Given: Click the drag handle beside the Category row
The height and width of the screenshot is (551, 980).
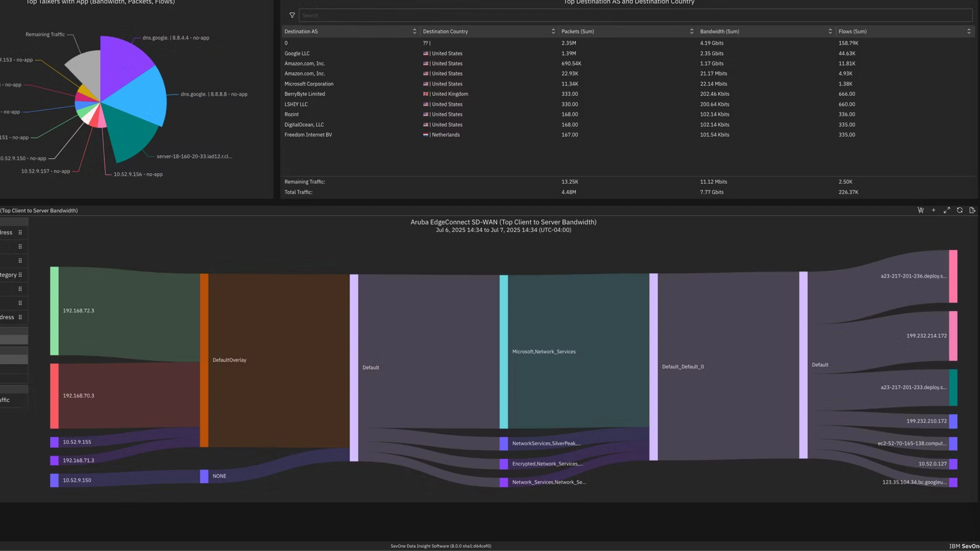Looking at the screenshot, I should (20, 275).
